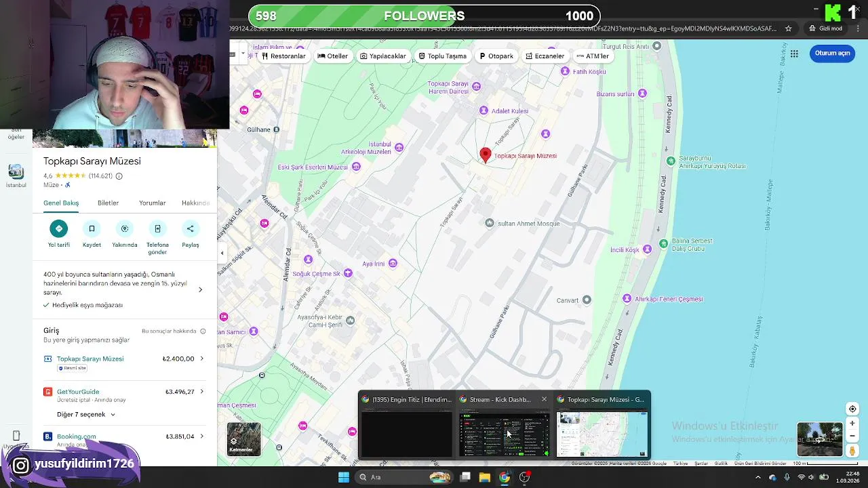Select the Street View pegman
Viewport: 868px width, 488px height.
pyautogui.click(x=852, y=451)
